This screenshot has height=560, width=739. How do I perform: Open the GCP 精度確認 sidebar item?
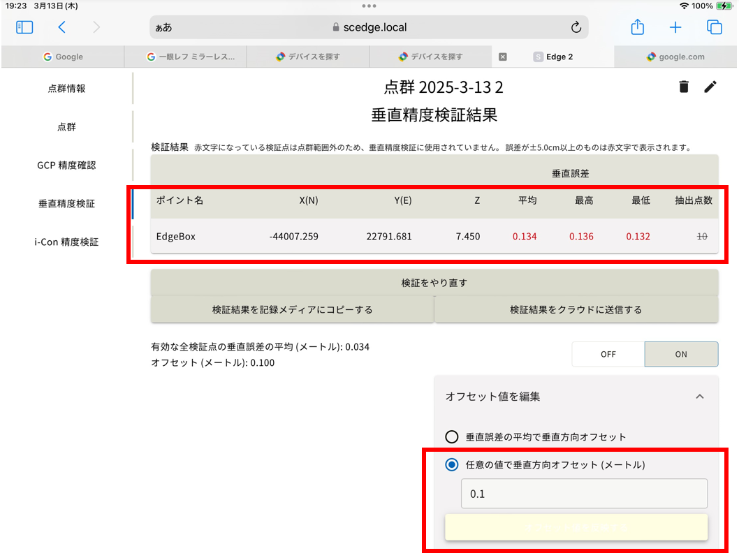[66, 165]
